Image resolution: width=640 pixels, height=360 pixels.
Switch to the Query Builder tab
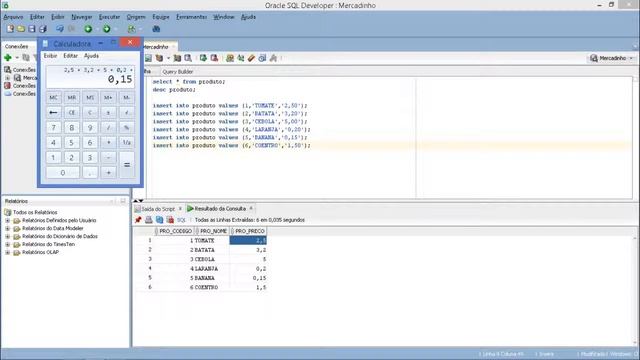click(178, 72)
